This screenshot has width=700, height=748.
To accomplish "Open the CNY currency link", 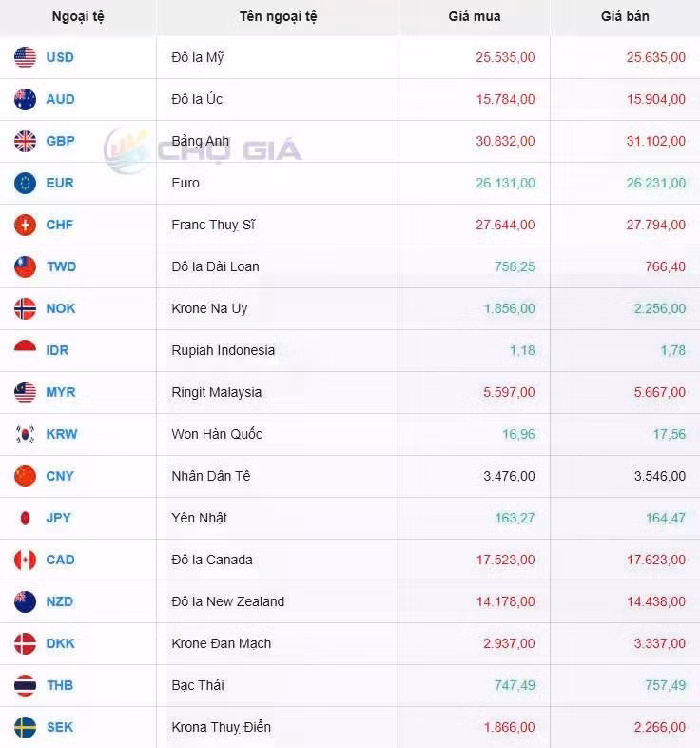I will click(60, 476).
